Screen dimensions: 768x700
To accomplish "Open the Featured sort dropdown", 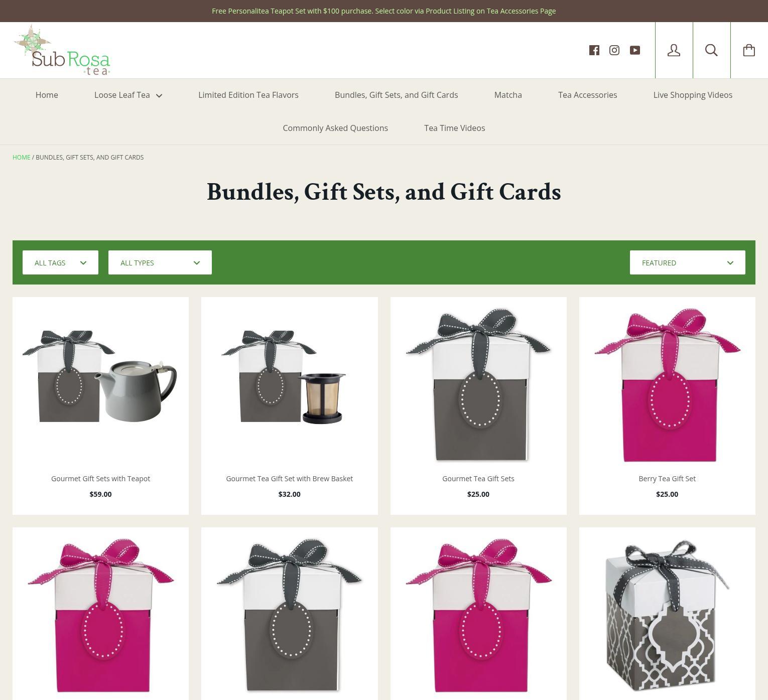I will (687, 262).
